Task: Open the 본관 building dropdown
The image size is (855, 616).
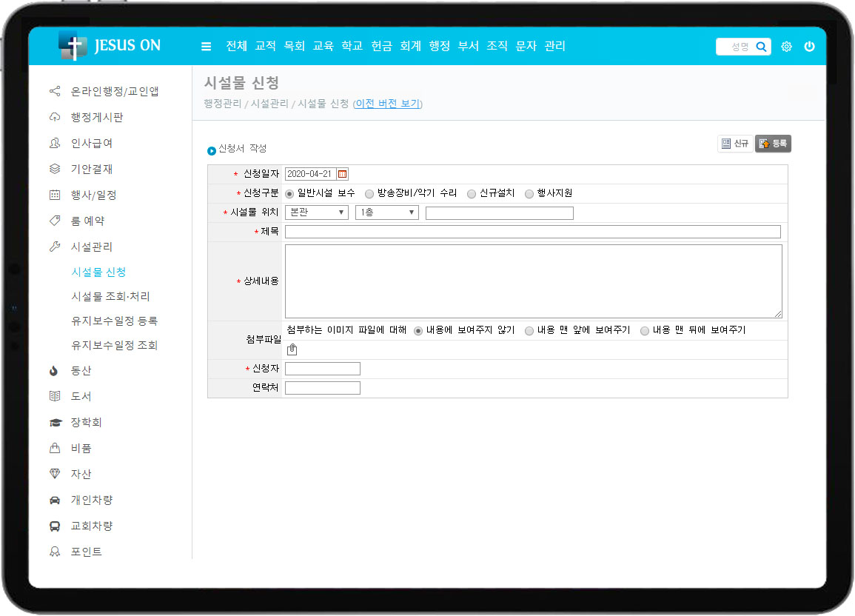Action: coord(316,213)
